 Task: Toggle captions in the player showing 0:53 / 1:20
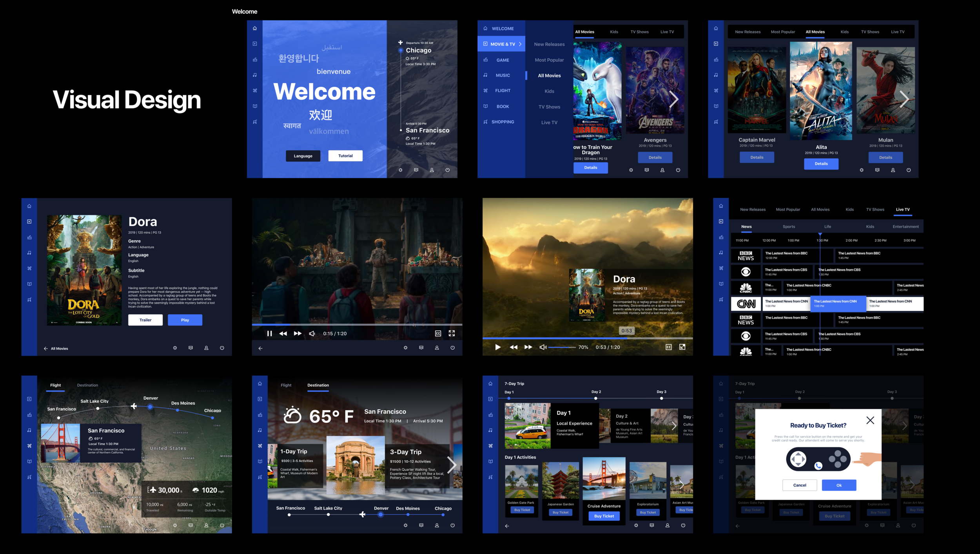pos(668,347)
